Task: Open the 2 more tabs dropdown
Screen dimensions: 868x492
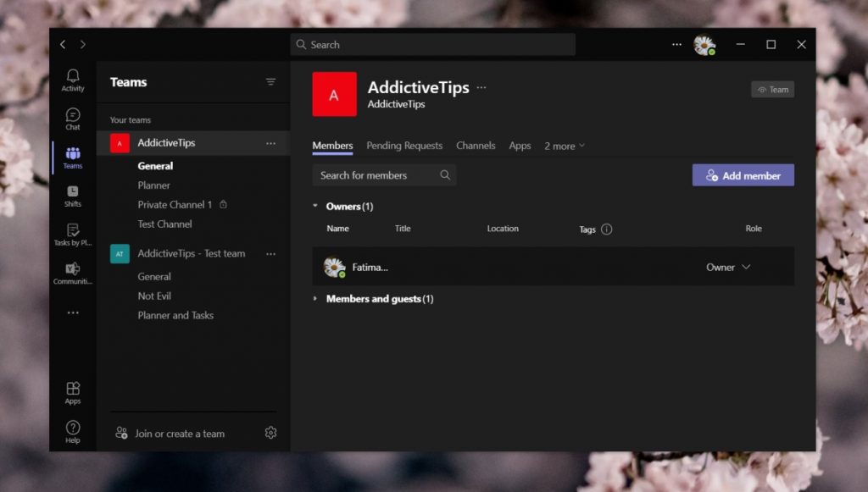Action: [x=564, y=146]
